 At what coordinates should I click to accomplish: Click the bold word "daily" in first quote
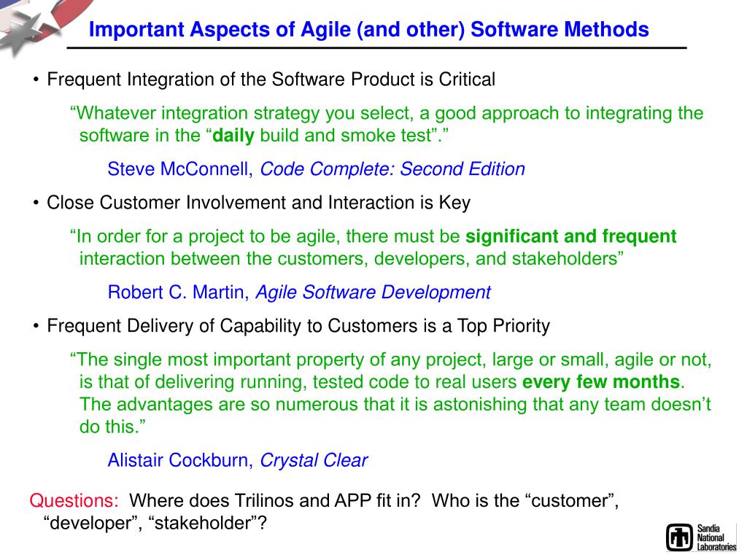pyautogui.click(x=233, y=136)
